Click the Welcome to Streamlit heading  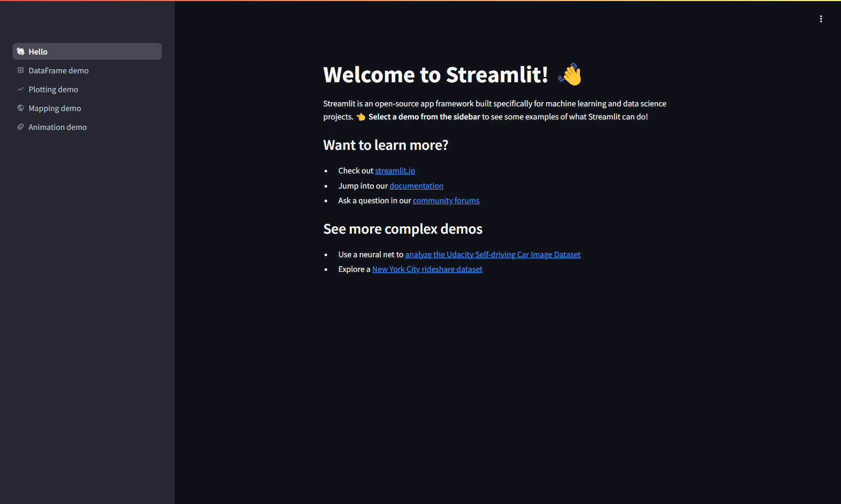pos(436,74)
